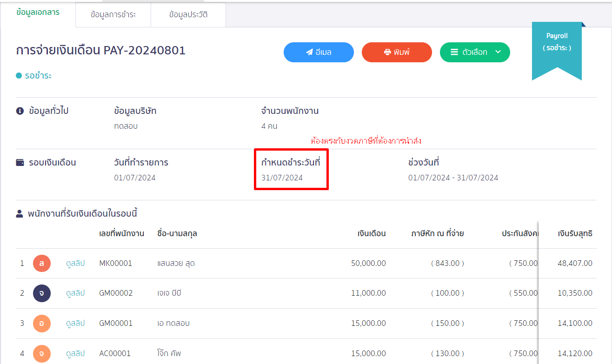Click due date 31/07/2024

click(282, 178)
